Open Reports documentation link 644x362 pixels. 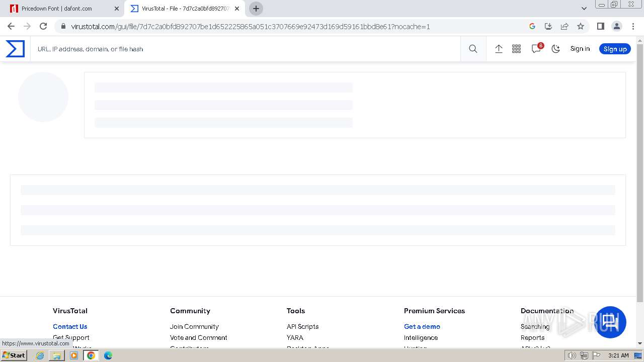point(532,337)
